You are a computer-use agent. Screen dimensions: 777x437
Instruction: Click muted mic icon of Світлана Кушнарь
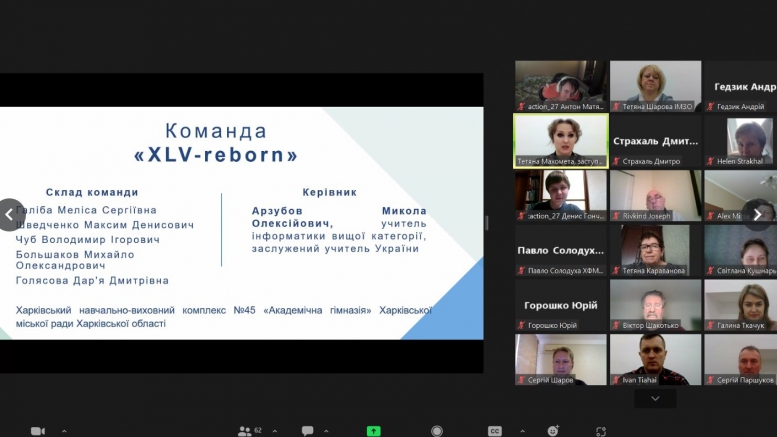click(711, 271)
